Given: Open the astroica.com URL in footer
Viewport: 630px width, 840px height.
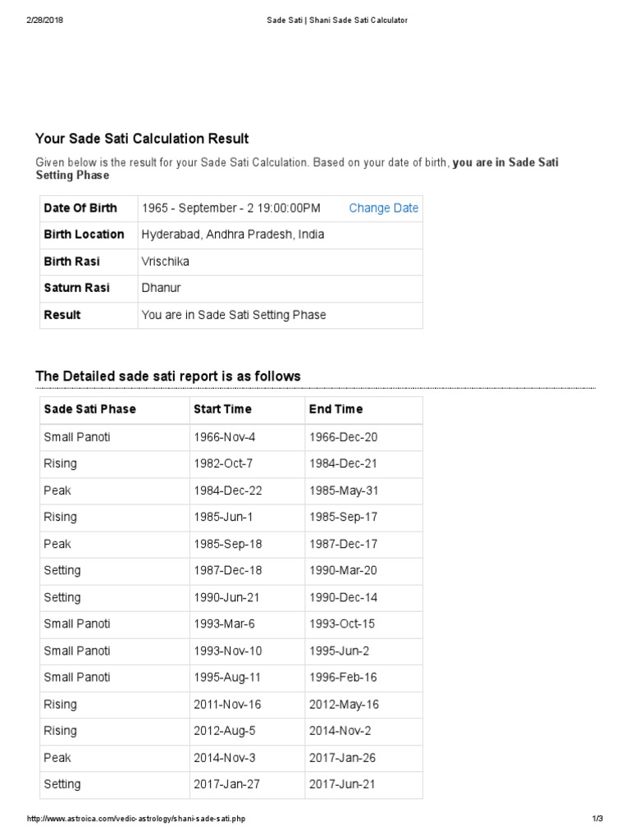Looking at the screenshot, I should pyautogui.click(x=136, y=818).
